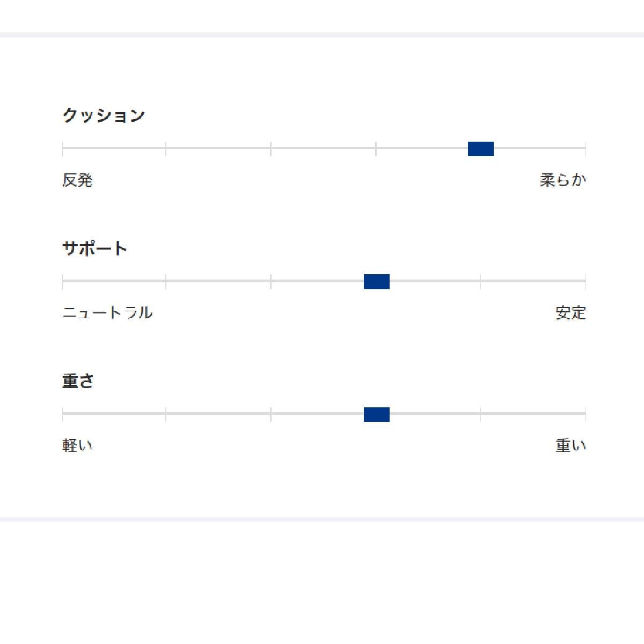Click the 重い label under the weight slider

[x=570, y=445]
